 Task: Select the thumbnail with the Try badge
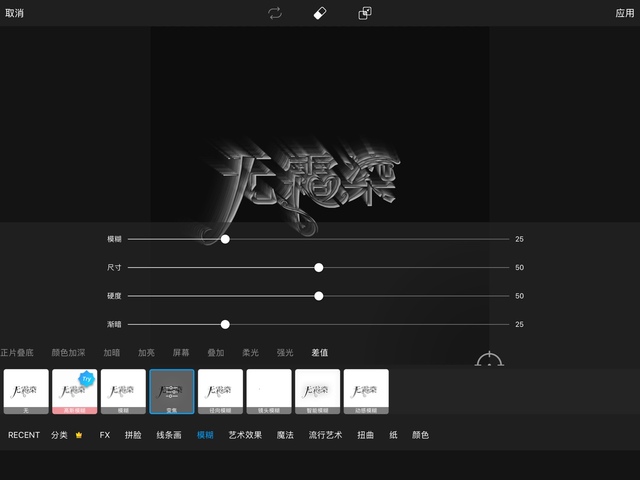point(75,391)
